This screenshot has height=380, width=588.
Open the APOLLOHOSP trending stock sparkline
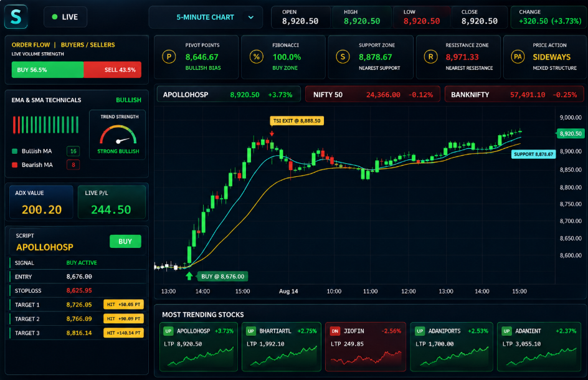(x=200, y=357)
